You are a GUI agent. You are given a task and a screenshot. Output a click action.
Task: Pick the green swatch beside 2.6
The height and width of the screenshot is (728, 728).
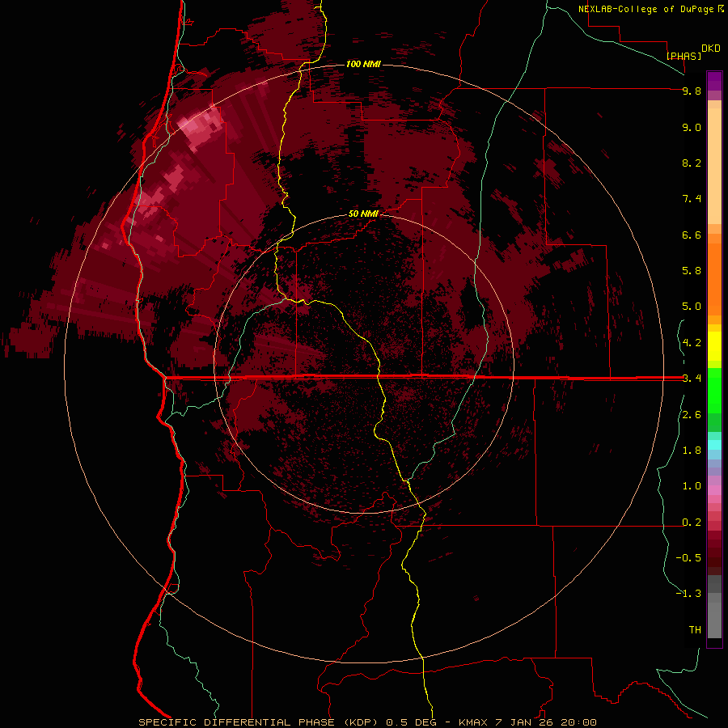coord(714,420)
